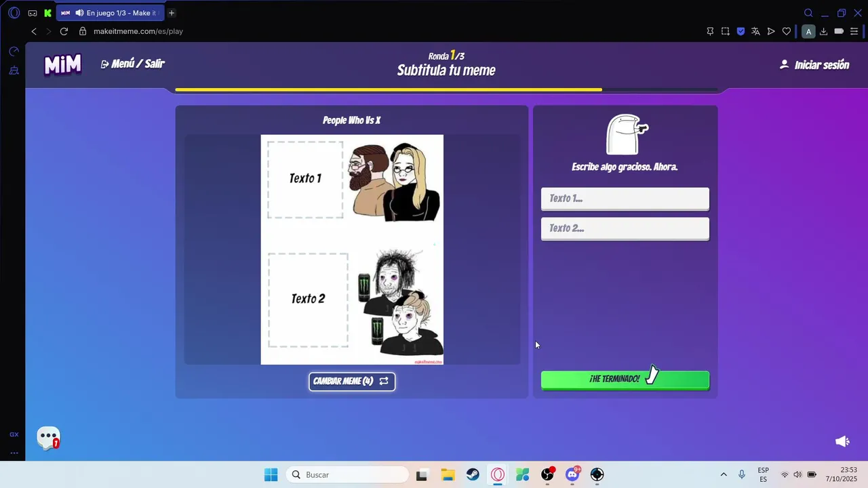The image size is (868, 488).
Task: Open the page translate icon
Action: [755, 31]
